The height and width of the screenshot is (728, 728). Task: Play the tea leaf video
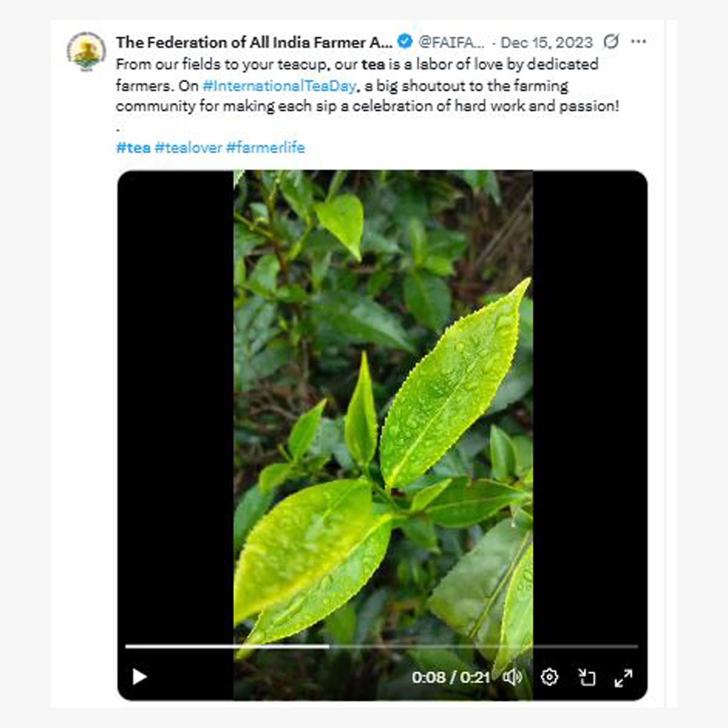140,676
